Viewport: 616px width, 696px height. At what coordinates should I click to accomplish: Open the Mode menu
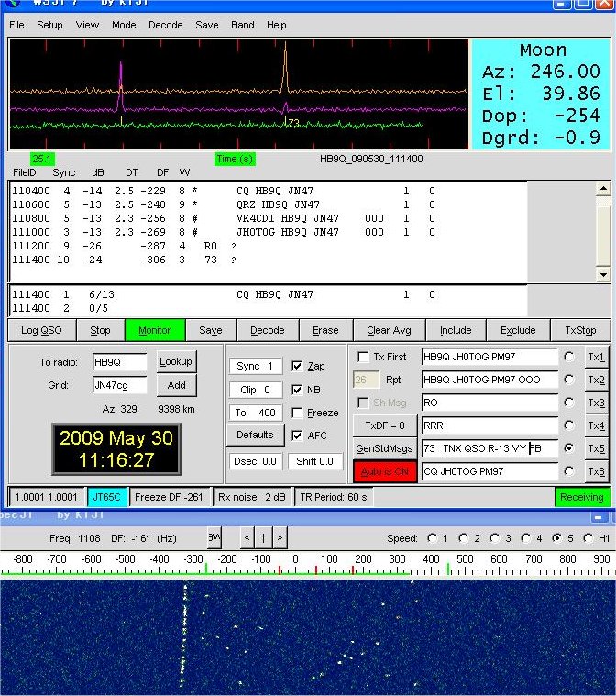coord(124,25)
